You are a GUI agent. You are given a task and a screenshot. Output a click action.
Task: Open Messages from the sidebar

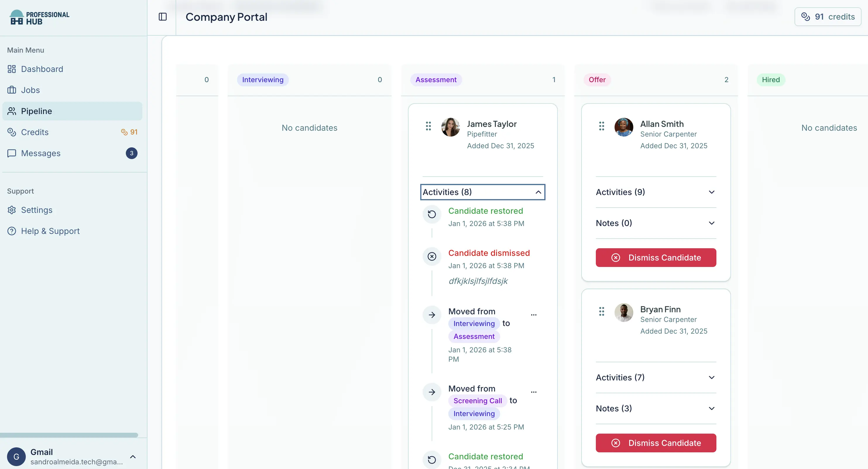click(x=40, y=153)
